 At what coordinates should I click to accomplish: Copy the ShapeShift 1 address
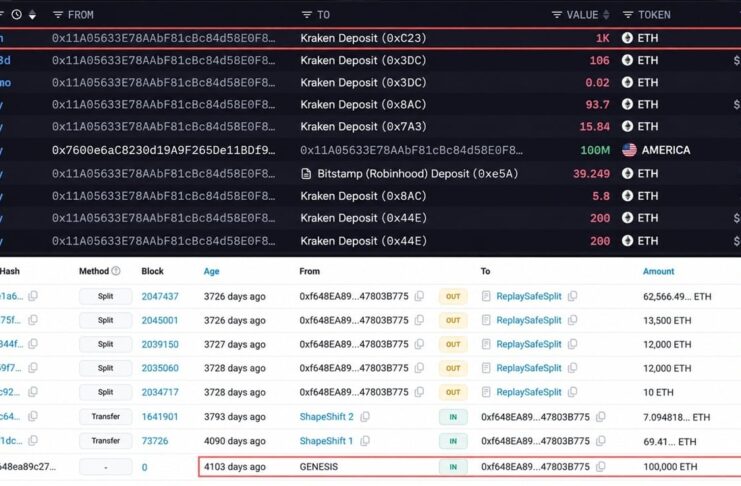pyautogui.click(x=365, y=441)
